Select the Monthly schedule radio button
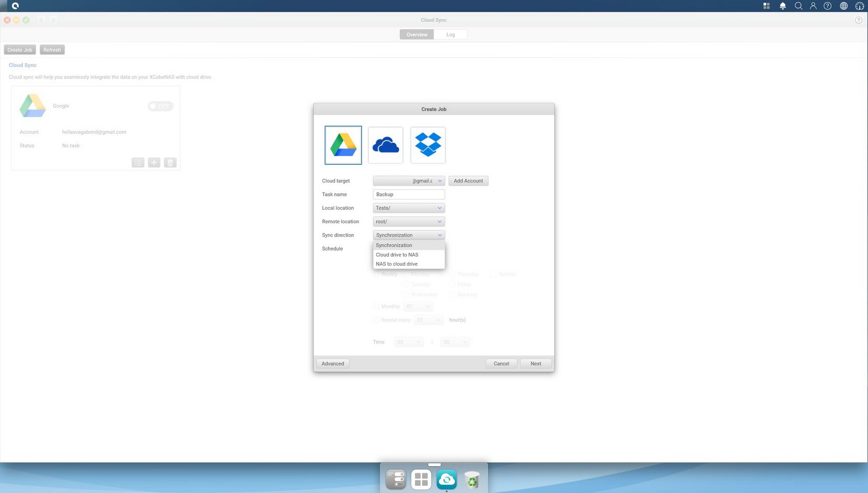868x493 pixels. coord(376,306)
